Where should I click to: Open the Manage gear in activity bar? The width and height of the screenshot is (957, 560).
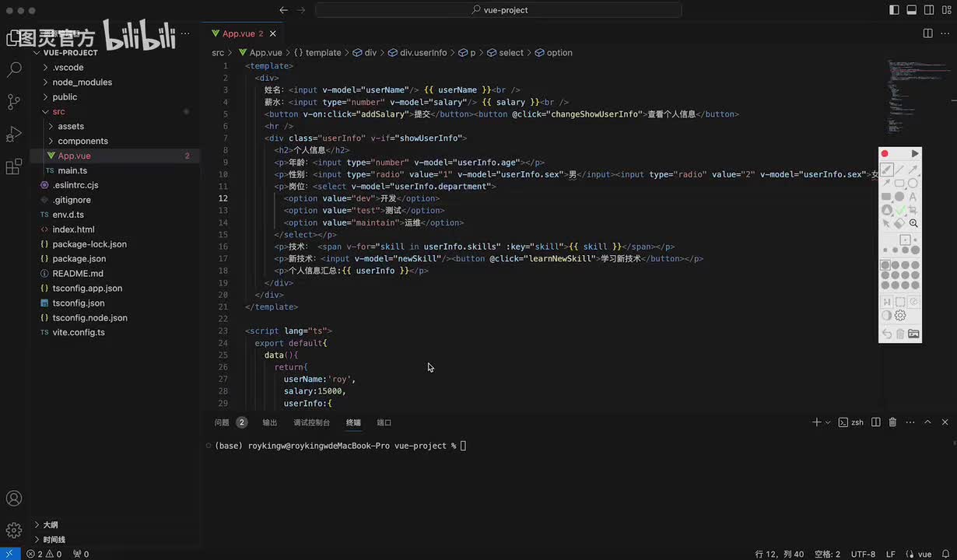[14, 530]
